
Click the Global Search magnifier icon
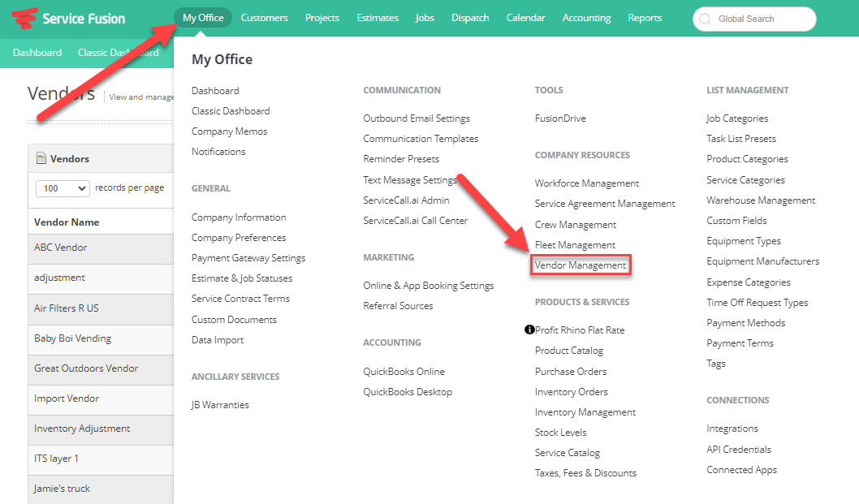point(706,19)
